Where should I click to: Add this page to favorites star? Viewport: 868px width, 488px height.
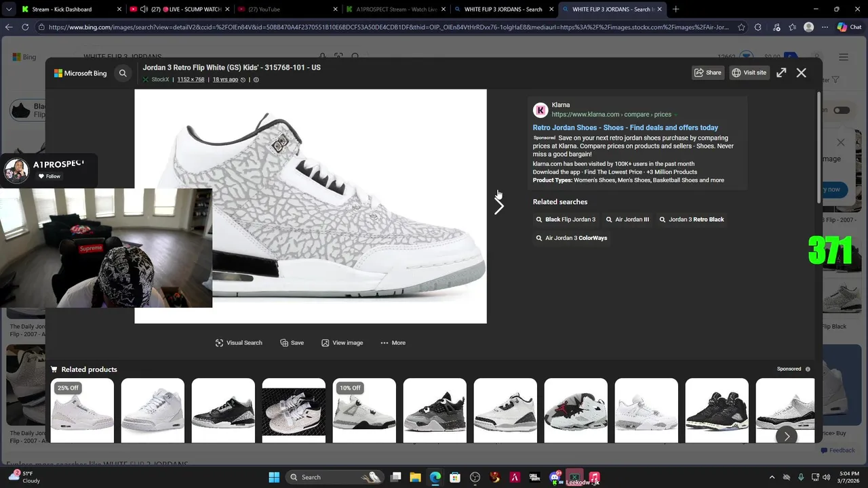coord(741,27)
